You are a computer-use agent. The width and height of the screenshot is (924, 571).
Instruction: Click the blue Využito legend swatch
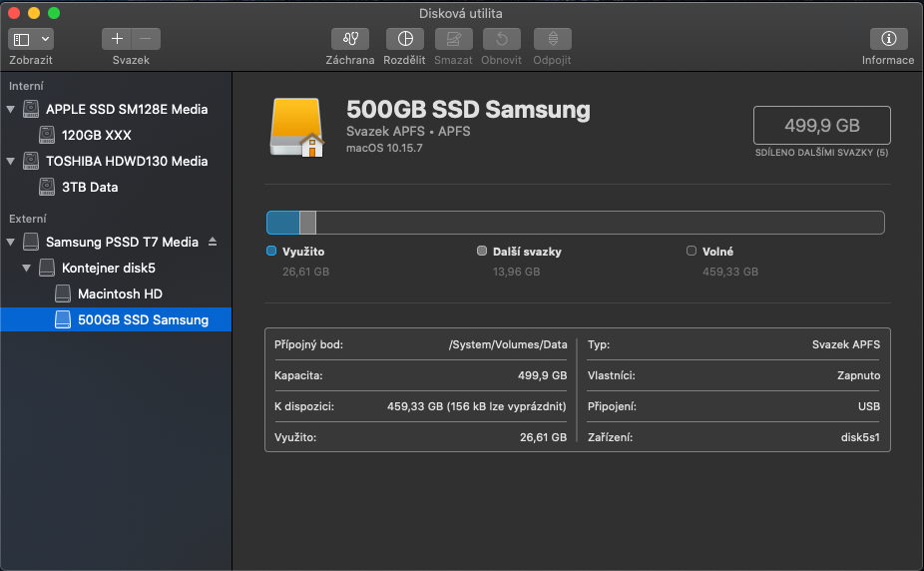(271, 252)
